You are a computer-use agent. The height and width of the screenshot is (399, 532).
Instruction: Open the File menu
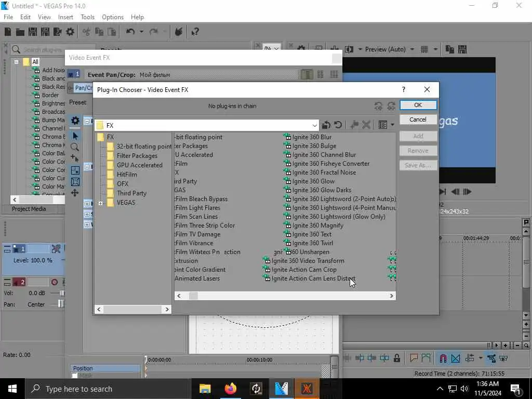[x=8, y=17]
